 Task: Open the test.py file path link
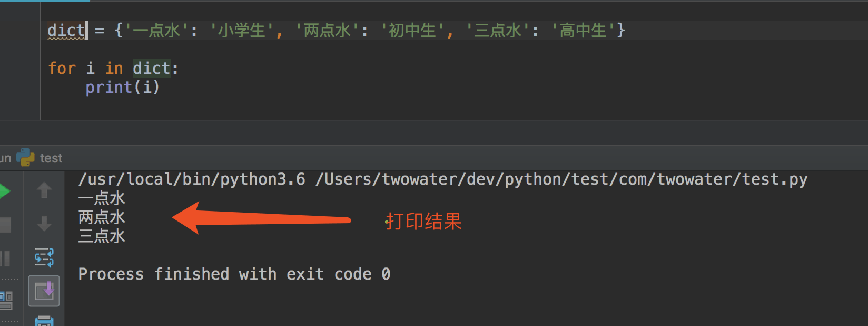pos(560,179)
